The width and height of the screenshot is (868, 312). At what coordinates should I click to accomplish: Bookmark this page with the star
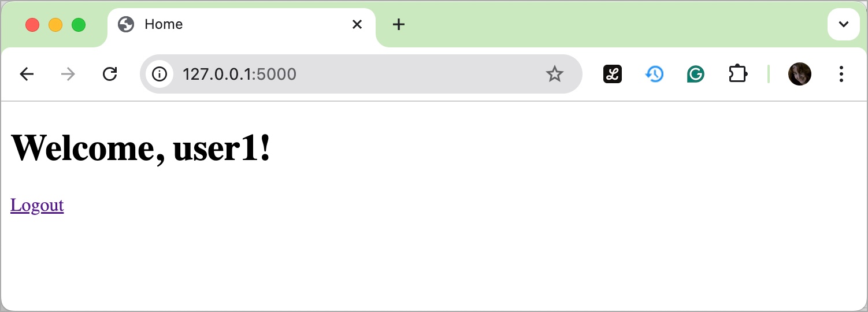click(x=555, y=74)
